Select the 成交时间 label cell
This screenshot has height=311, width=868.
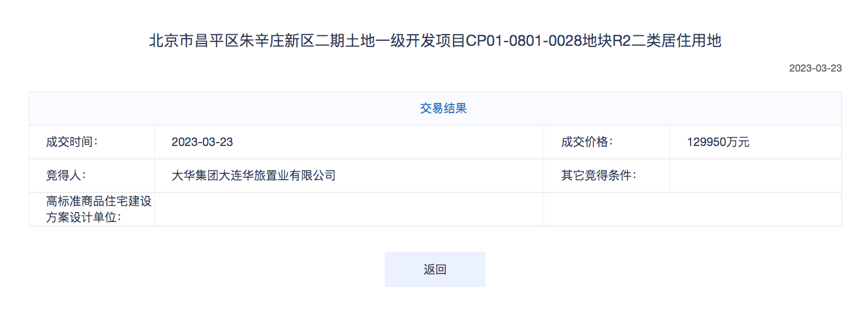click(92, 142)
